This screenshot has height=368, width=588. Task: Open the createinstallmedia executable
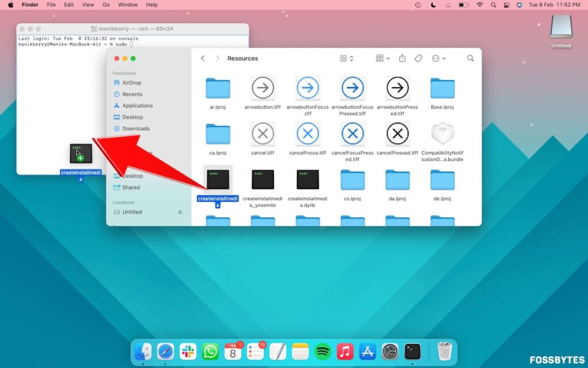[218, 179]
